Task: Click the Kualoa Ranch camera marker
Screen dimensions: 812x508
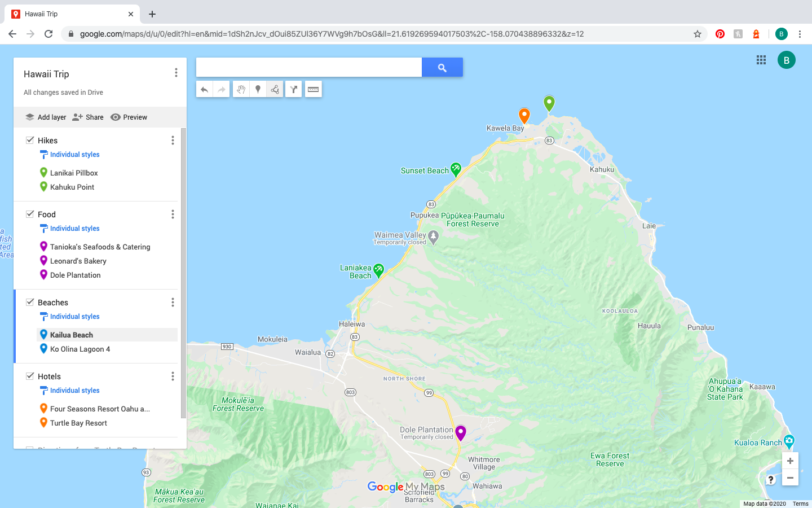Action: (x=789, y=441)
